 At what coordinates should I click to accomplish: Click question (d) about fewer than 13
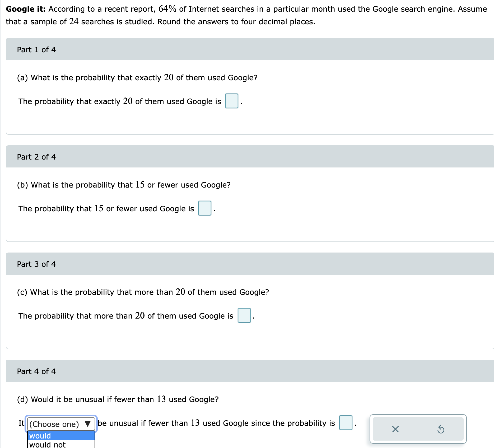117,399
